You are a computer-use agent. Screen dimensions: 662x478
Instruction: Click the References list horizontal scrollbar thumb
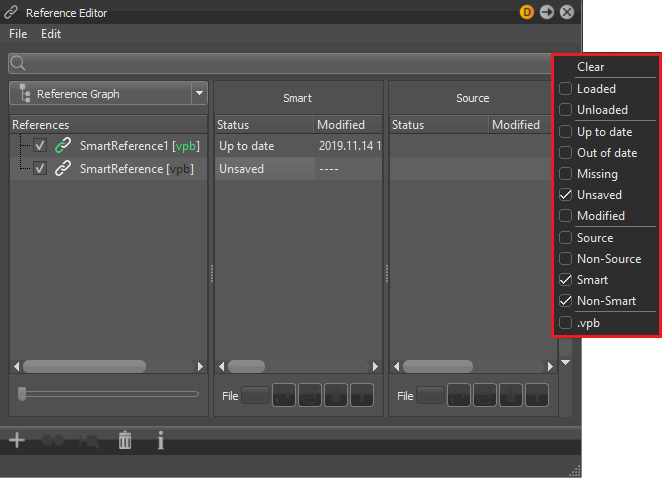coord(84,366)
